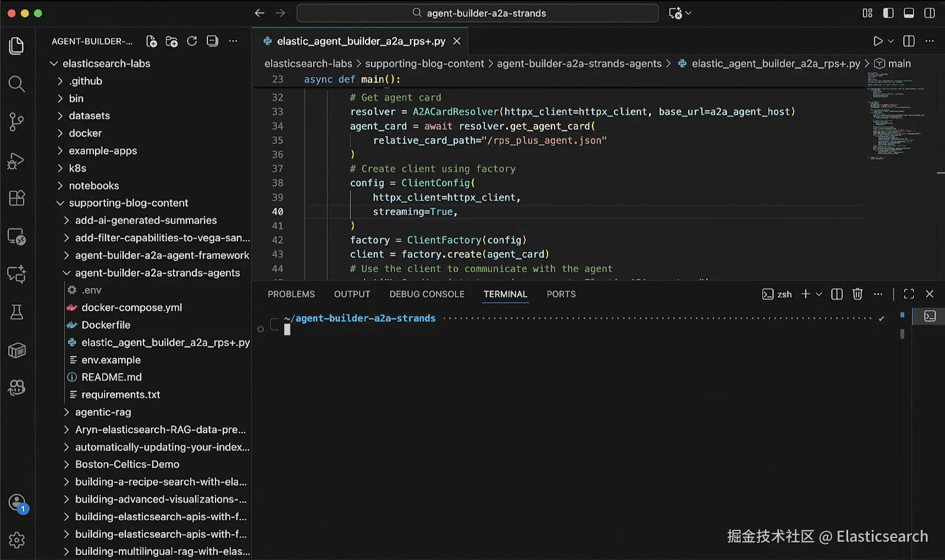Open the Testing flask view
Viewport: 945px width, 560px height.
tap(17, 312)
